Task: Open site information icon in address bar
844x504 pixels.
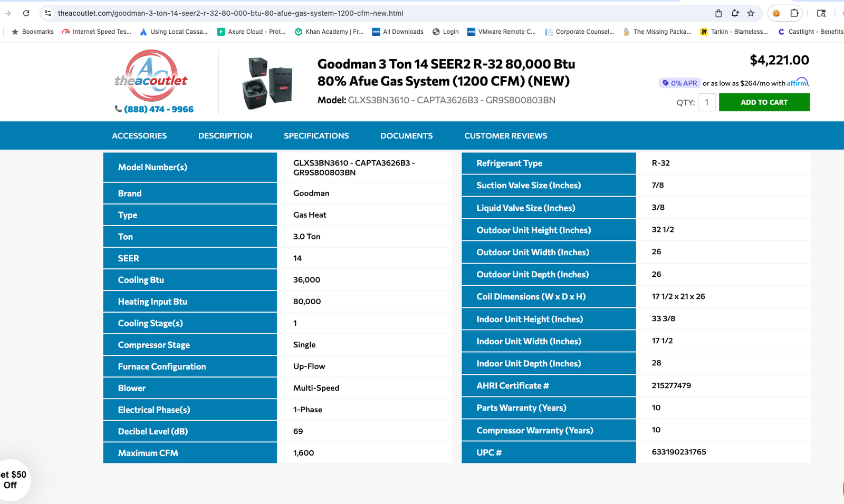Action: pyautogui.click(x=47, y=13)
